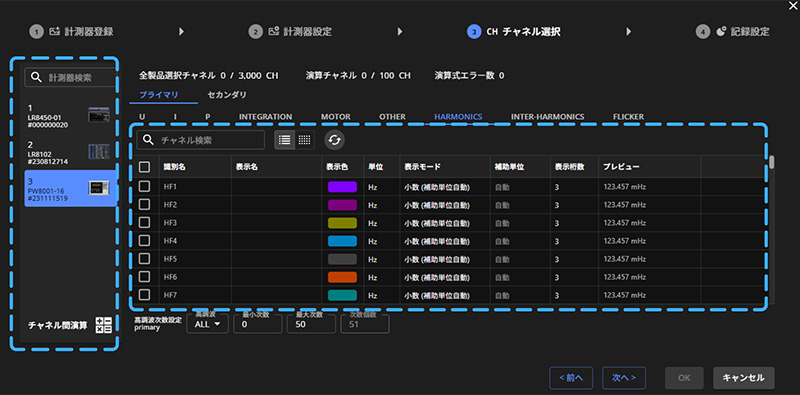Image resolution: width=800 pixels, height=395 pixels.
Task: Open the harmonic order ALL dropdown
Action: pos(208,324)
